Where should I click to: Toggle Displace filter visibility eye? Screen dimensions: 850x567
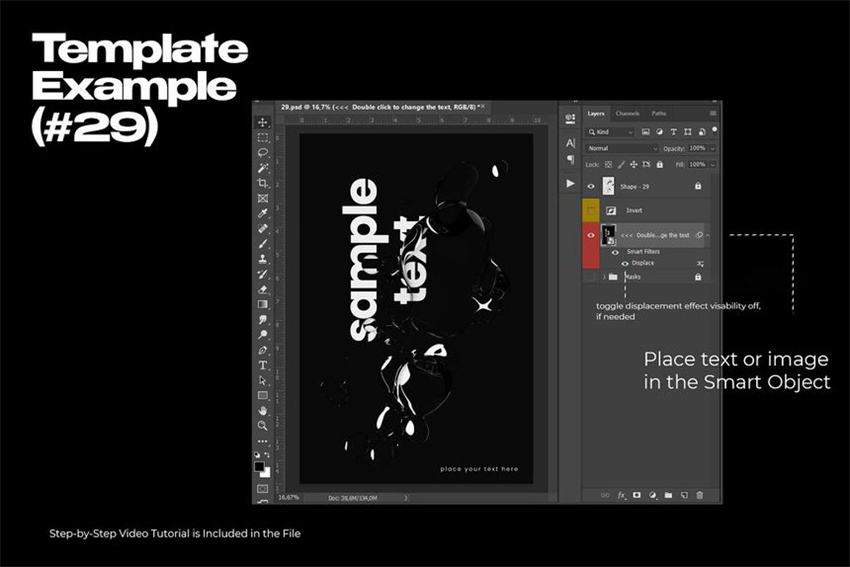click(626, 263)
